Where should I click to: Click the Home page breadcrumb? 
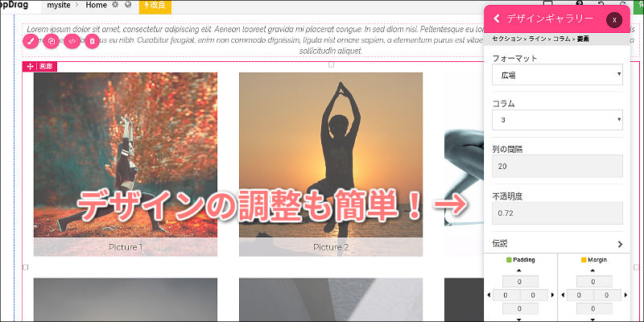(97, 6)
